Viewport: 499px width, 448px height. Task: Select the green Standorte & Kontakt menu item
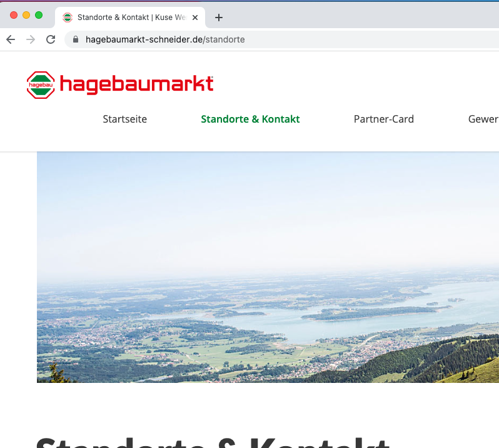click(250, 119)
